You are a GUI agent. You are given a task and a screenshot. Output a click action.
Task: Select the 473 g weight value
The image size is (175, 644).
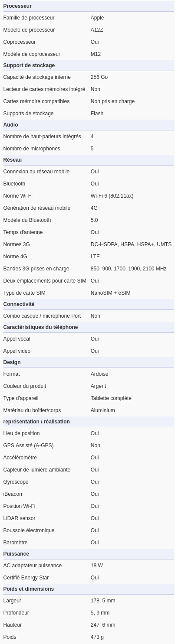click(97, 637)
